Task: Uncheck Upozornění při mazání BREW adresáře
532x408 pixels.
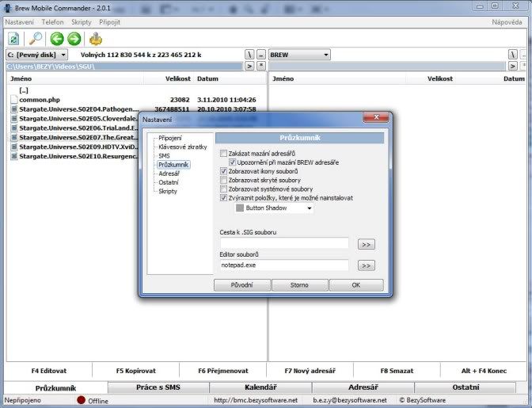Action: pyautogui.click(x=232, y=162)
